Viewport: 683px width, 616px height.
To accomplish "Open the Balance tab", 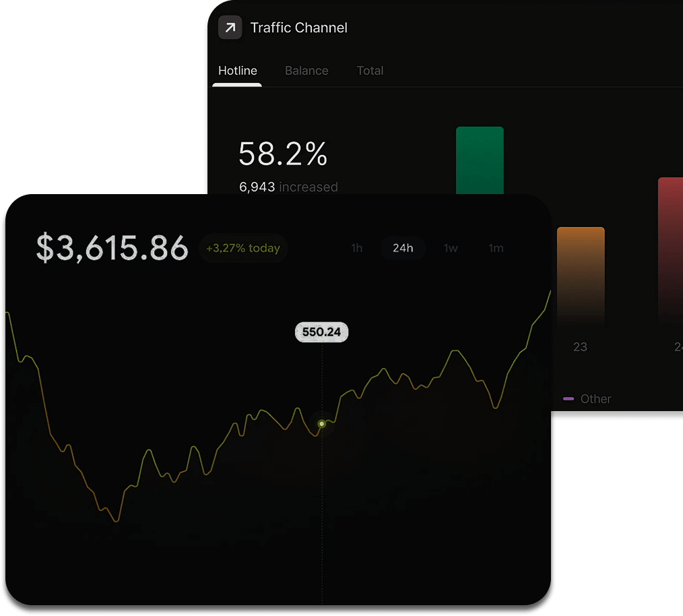I will coord(306,71).
